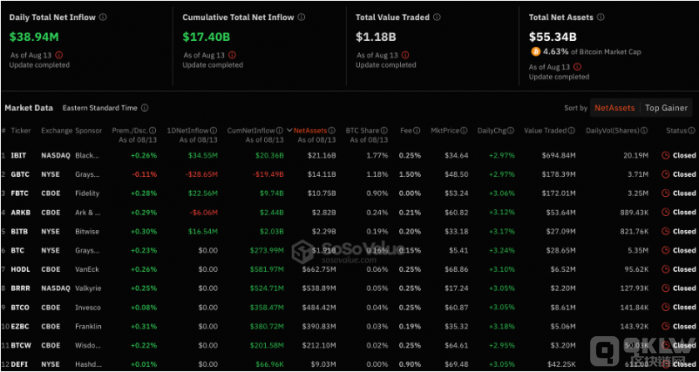Sort table by DailyChg column header
This screenshot has height=372, width=699.
tap(492, 131)
